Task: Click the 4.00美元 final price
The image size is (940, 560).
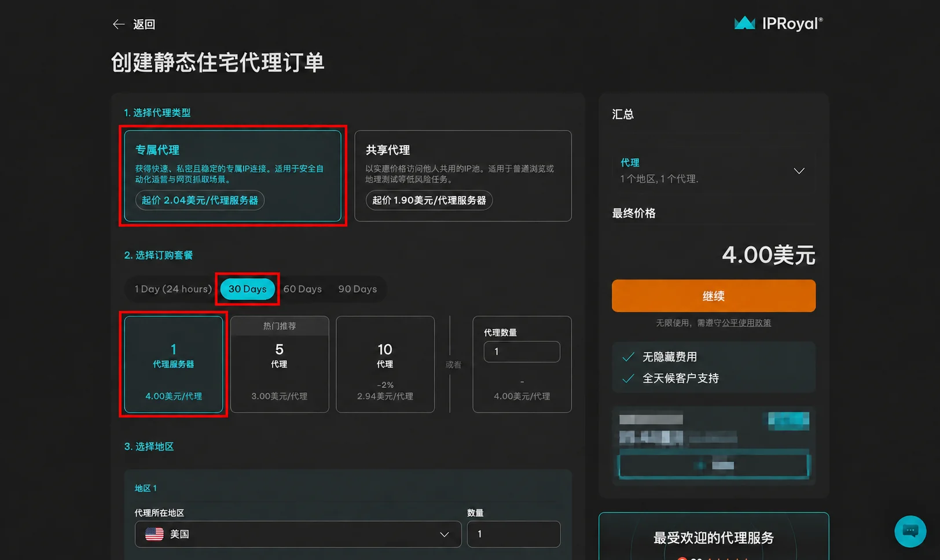Action: [x=769, y=255]
